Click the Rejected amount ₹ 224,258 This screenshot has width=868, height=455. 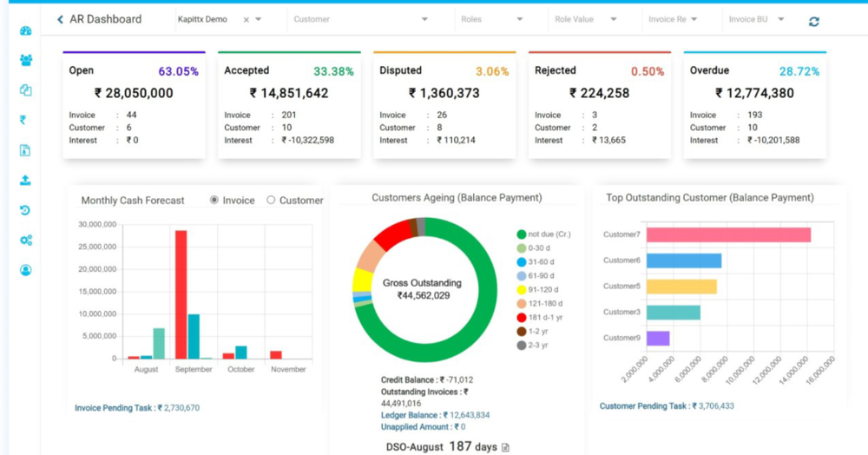(x=600, y=93)
